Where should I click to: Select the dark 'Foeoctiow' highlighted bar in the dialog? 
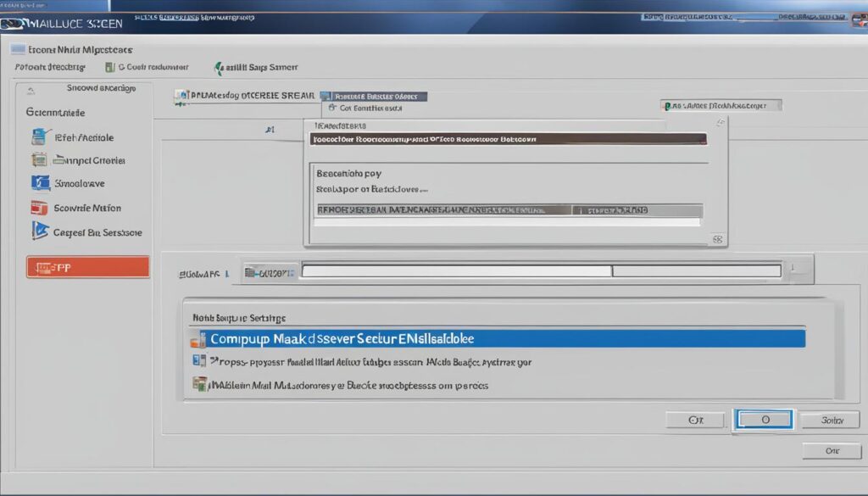point(509,139)
